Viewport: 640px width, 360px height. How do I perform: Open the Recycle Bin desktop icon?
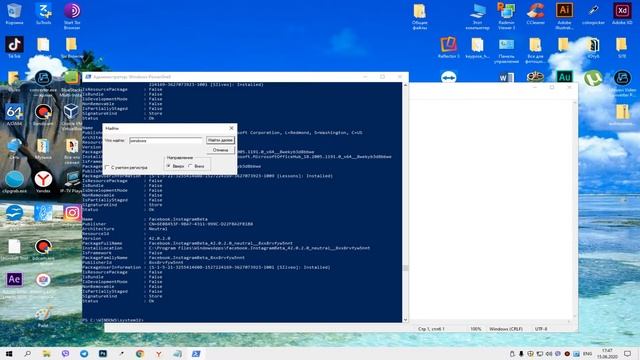tap(14, 14)
